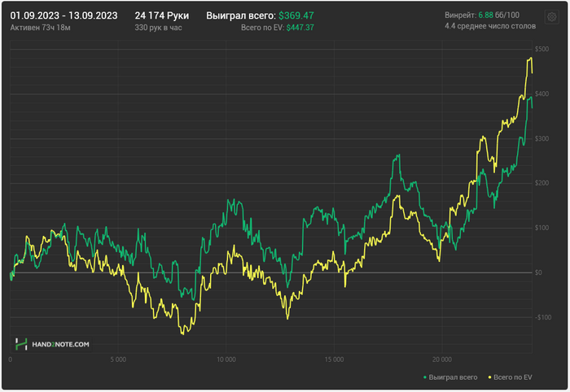Click the $100 y-axis label
The width and height of the screenshot is (570, 392).
[541, 228]
